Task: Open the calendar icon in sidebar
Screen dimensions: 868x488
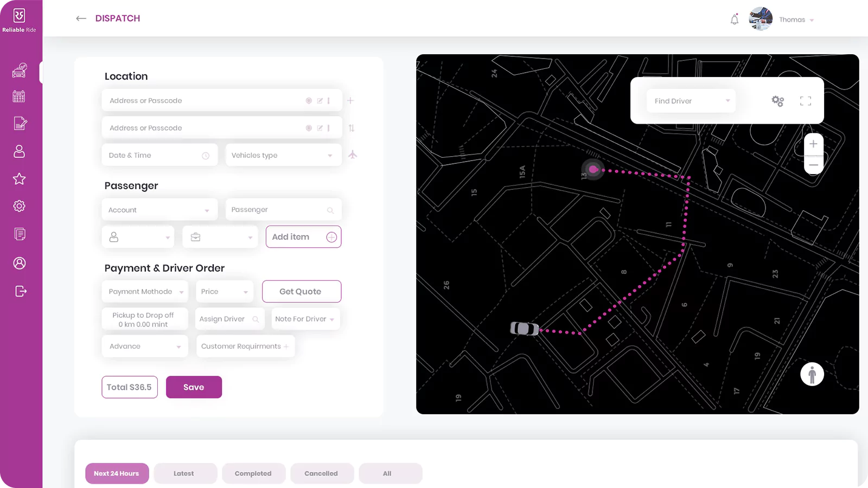Action: [x=19, y=97]
